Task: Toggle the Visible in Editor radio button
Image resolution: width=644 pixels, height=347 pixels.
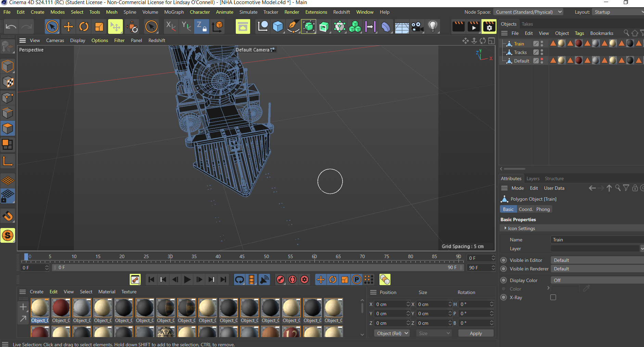Action: point(504,260)
